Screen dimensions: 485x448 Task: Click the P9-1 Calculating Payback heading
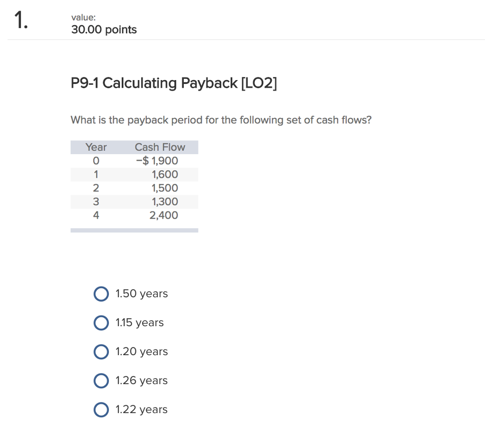click(x=174, y=83)
